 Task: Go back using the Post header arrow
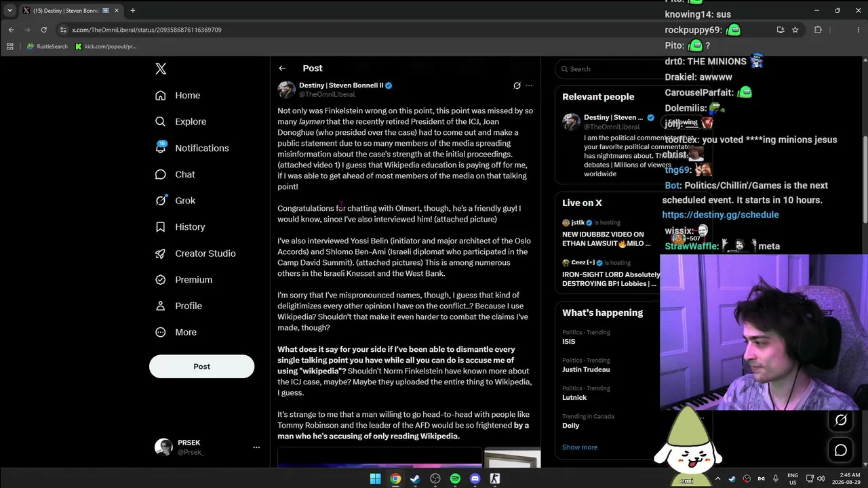(282, 68)
